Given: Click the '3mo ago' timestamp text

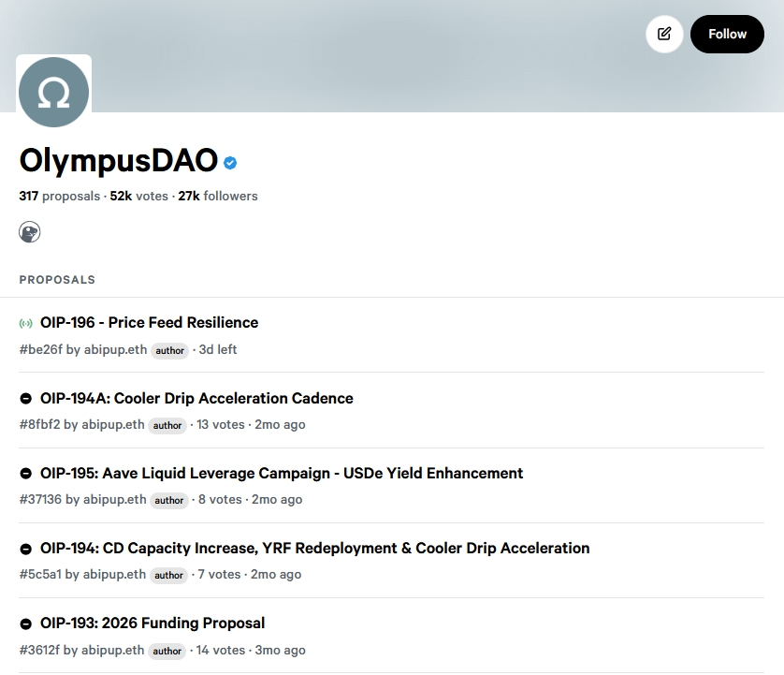Looking at the screenshot, I should [280, 650].
